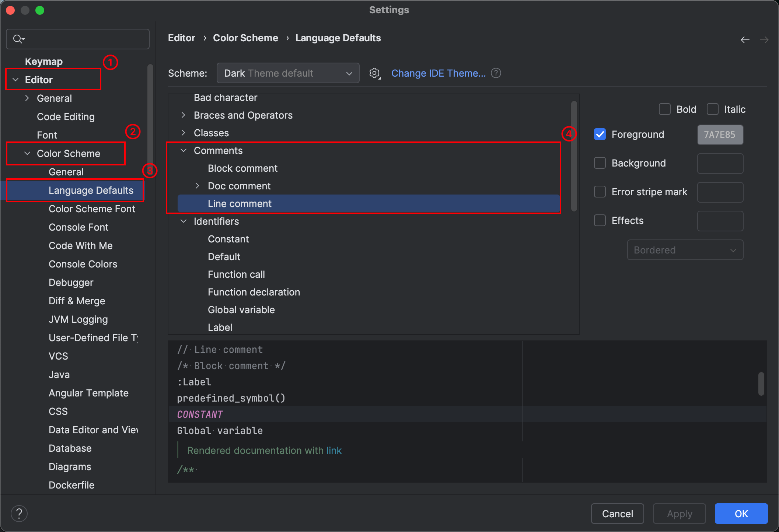Click the Foreground color swatch 7A7E85
The image size is (779, 532).
(x=720, y=135)
